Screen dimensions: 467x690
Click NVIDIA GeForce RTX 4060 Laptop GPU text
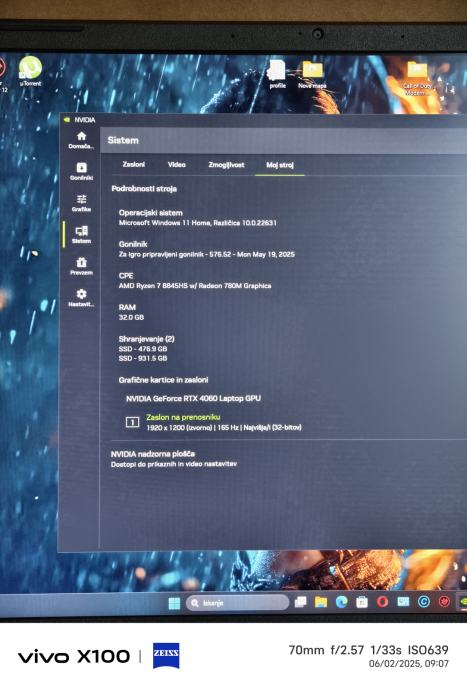pyautogui.click(x=193, y=398)
